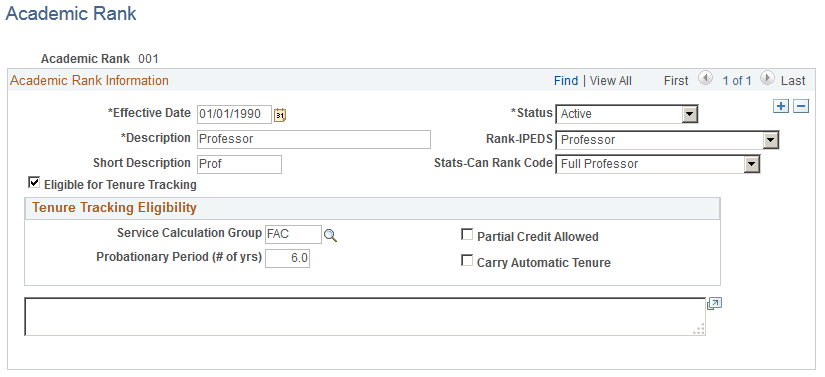Jump to Last row link
Screen dimensions: 825x377
(x=793, y=80)
